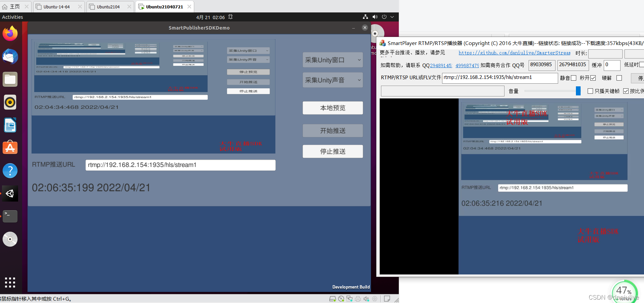Image resolution: width=644 pixels, height=303 pixels.
Task: Click the VMware network adapter status icon
Action: pos(350,299)
